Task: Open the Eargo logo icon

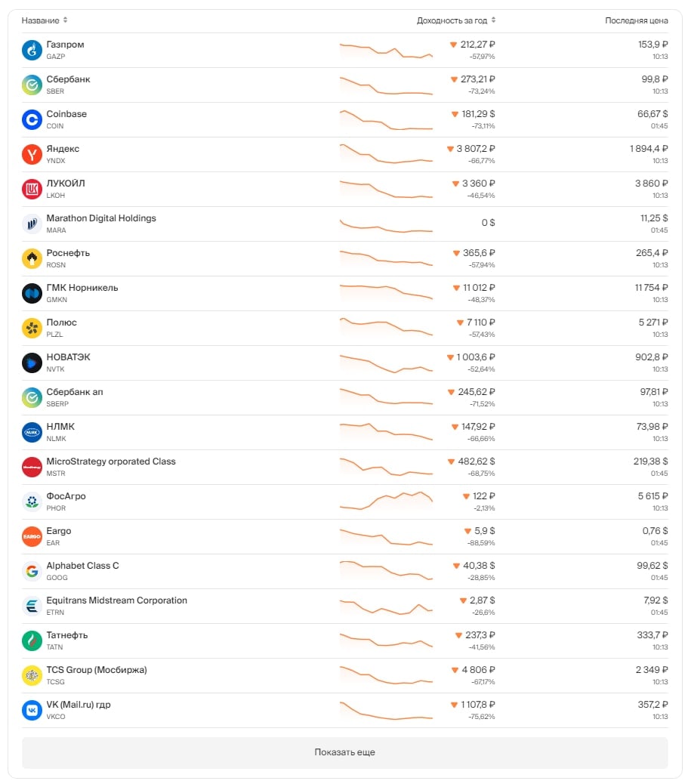Action: pos(32,537)
